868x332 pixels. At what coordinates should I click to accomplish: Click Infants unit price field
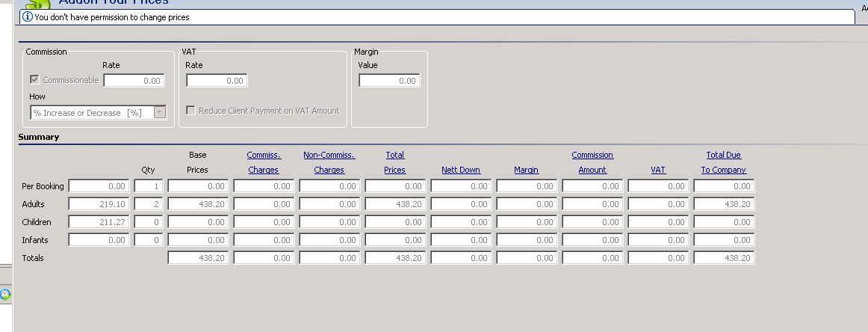coord(99,240)
